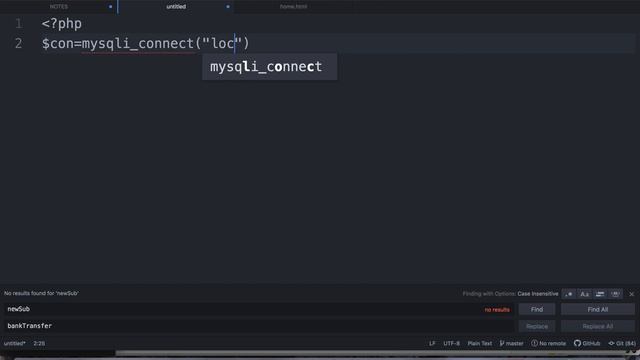
Task: Click the info icon beside No remote
Action: [534, 344]
